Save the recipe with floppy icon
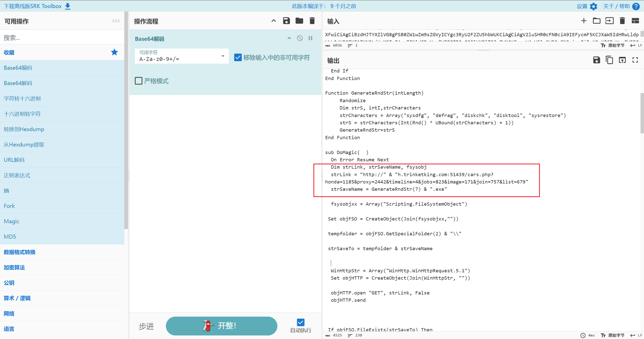 pos(286,21)
